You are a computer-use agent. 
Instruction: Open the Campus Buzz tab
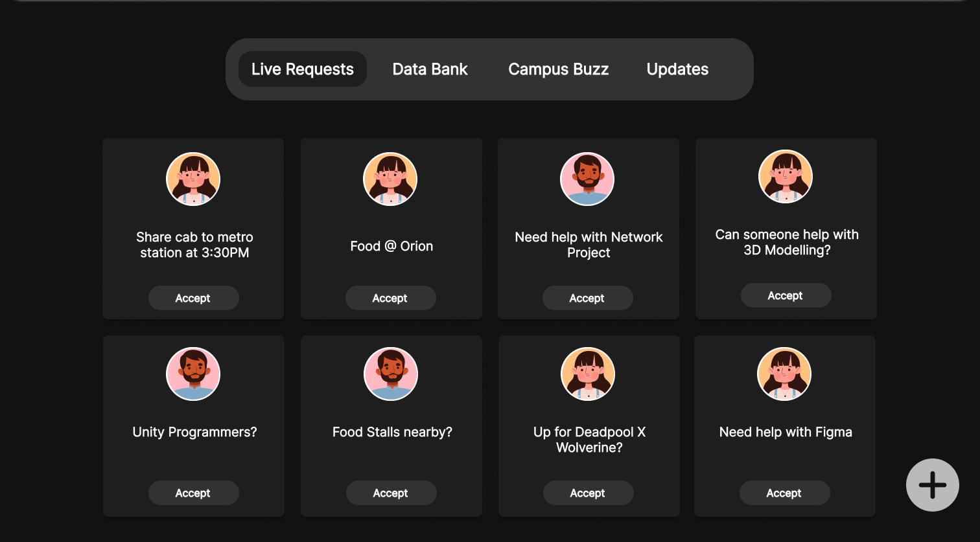pyautogui.click(x=558, y=69)
